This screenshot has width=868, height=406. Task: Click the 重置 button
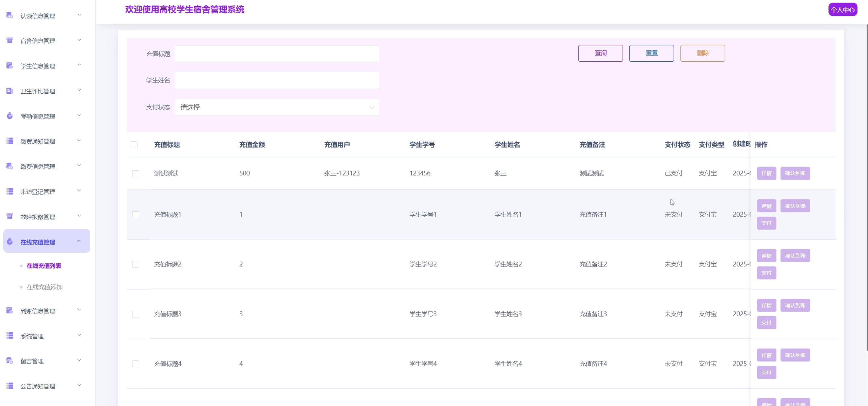click(x=651, y=53)
